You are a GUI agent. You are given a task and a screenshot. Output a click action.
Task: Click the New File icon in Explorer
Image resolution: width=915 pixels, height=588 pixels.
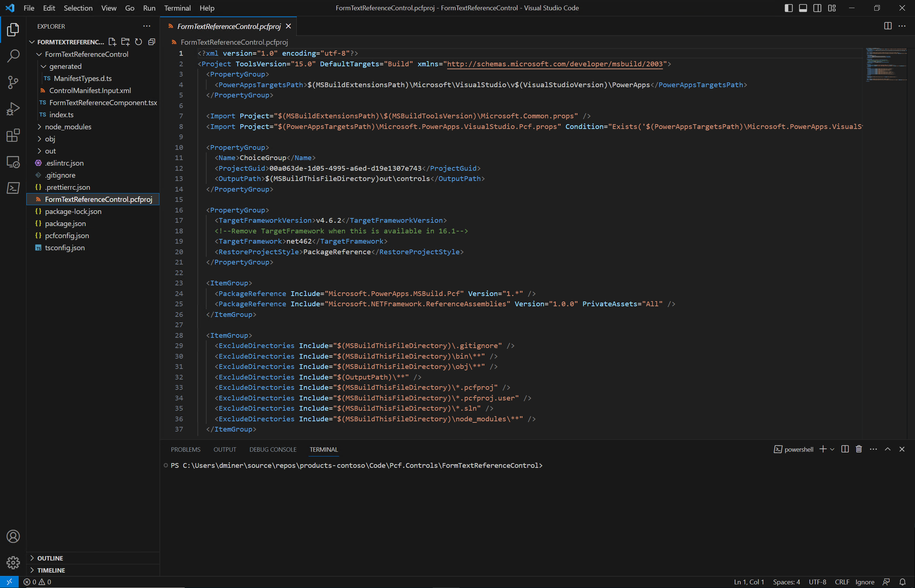coord(112,42)
